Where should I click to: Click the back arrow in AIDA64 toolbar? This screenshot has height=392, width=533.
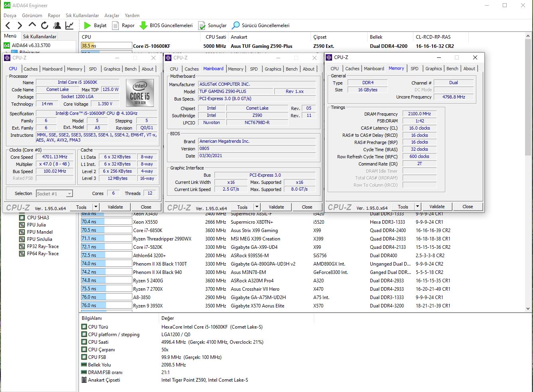[x=8, y=26]
